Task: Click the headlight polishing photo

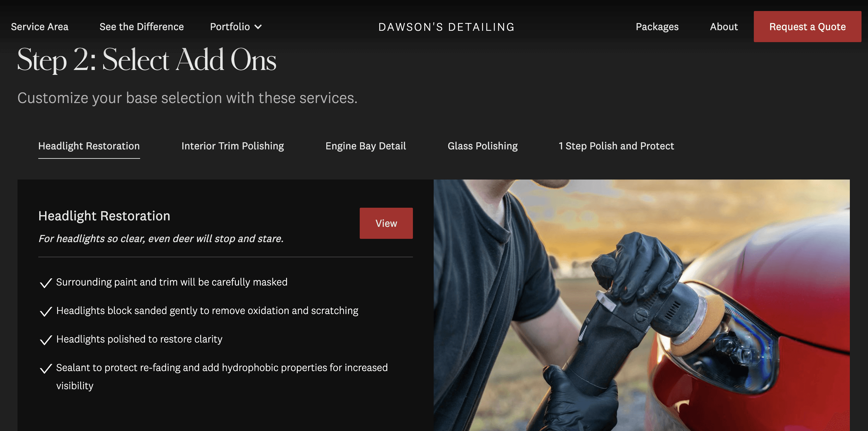Action: coord(642,305)
